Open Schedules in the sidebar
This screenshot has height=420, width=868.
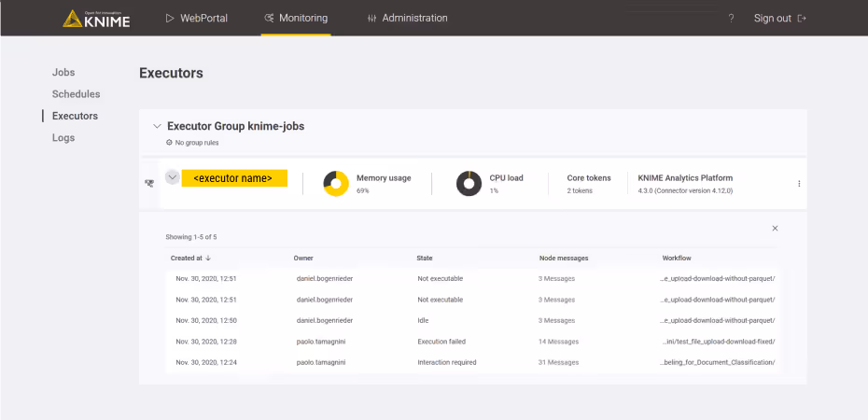coord(76,94)
